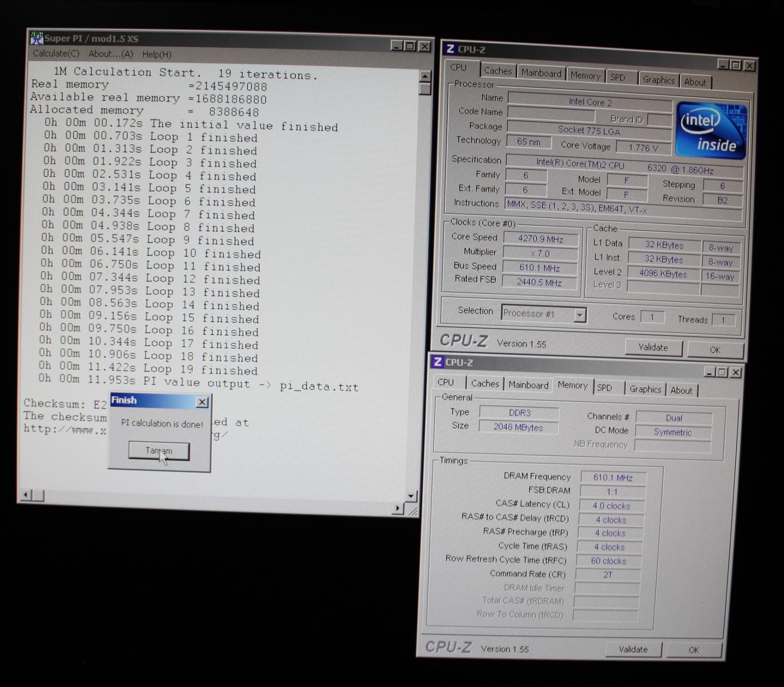Switch to SPD tab in lower CPU-Z
784x687 pixels.
[605, 388]
